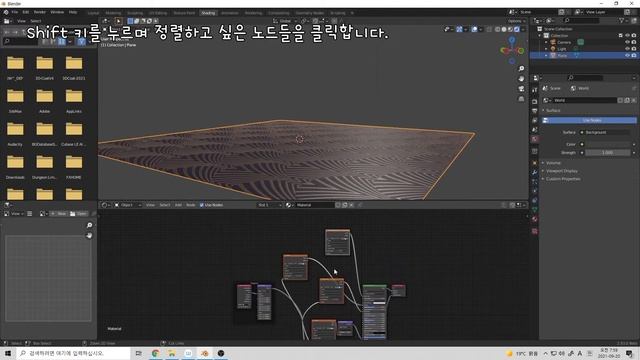The height and width of the screenshot is (360, 640).
Task: Open the Object shader type dropdown
Action: click(127, 205)
